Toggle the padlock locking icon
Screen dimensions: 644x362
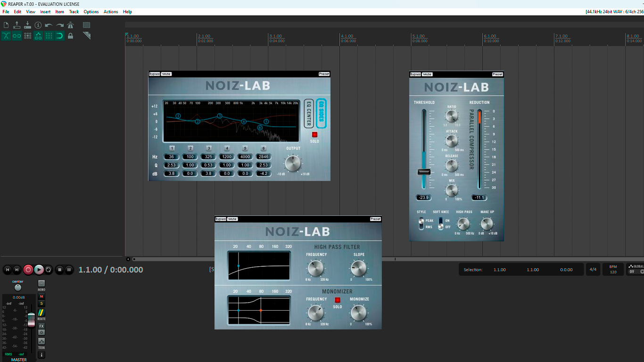click(71, 36)
